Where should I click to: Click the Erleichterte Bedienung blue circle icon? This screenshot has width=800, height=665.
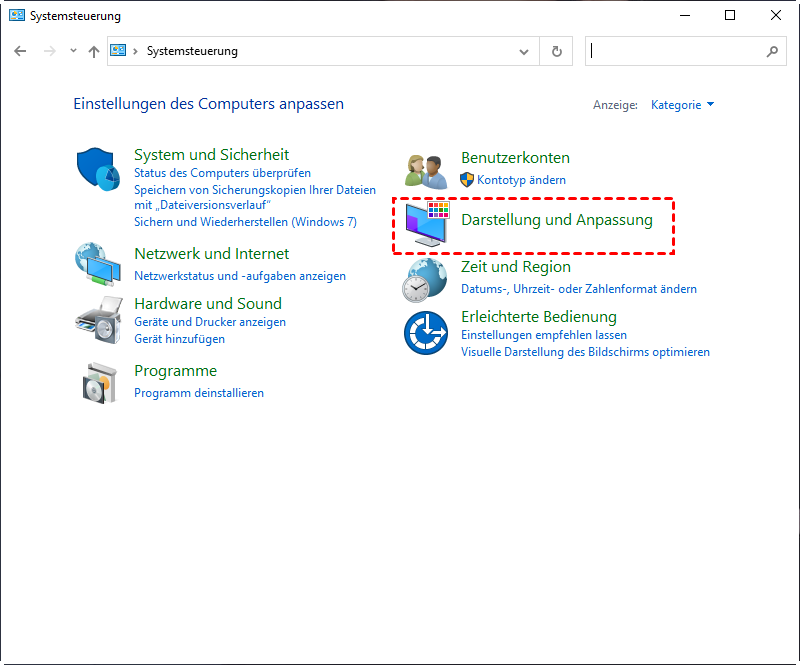[426, 333]
